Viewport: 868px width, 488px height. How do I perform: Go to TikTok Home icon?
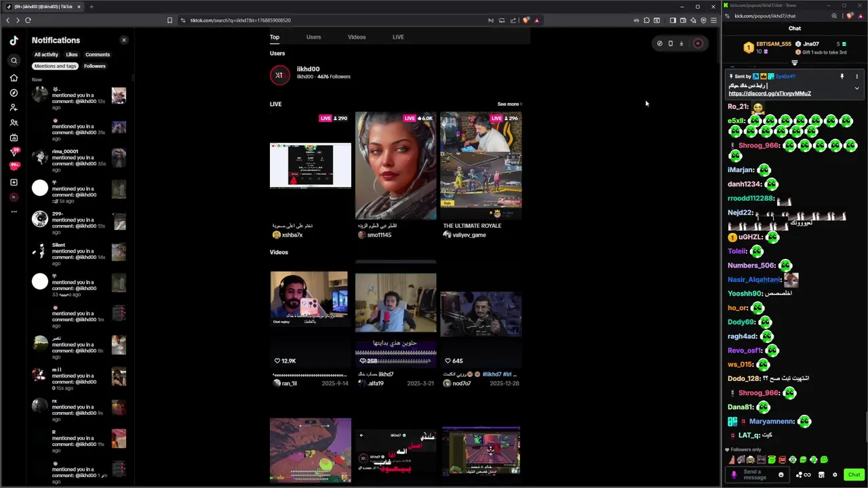pos(14,78)
